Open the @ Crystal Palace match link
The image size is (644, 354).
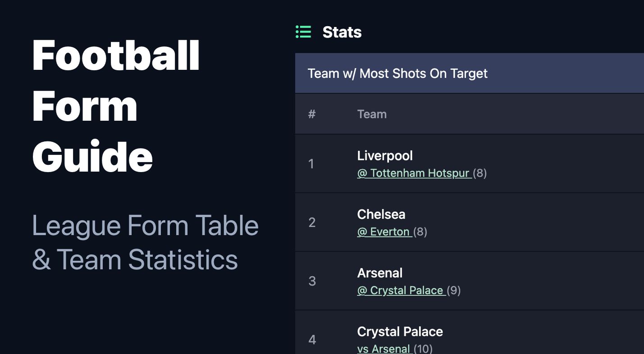401,290
